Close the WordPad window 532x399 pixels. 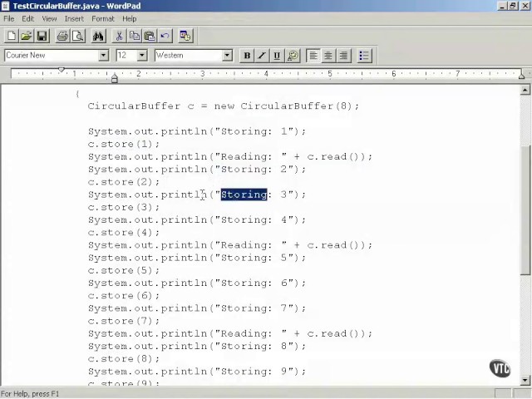pyautogui.click(x=525, y=6)
